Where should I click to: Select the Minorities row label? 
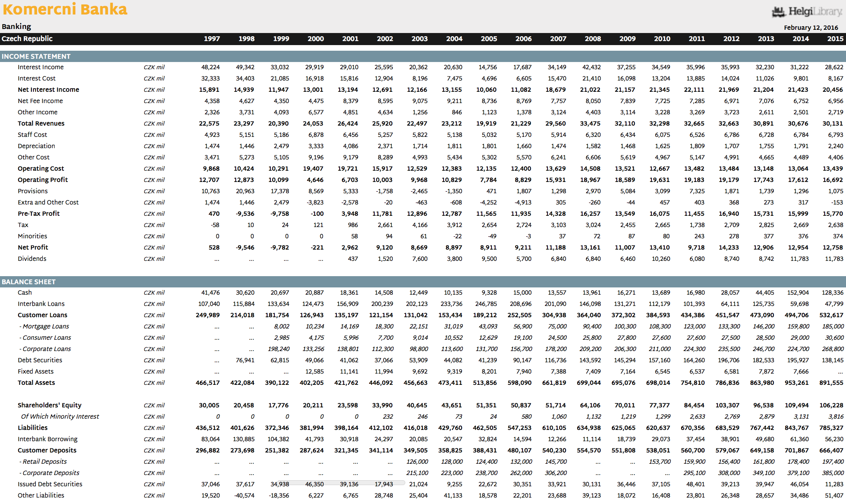coord(32,236)
